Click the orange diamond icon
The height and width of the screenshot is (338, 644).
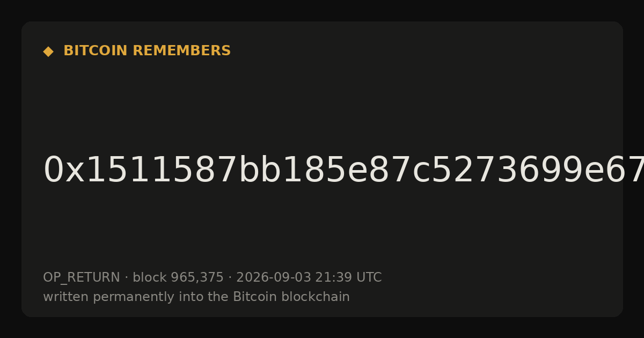[x=48, y=52]
